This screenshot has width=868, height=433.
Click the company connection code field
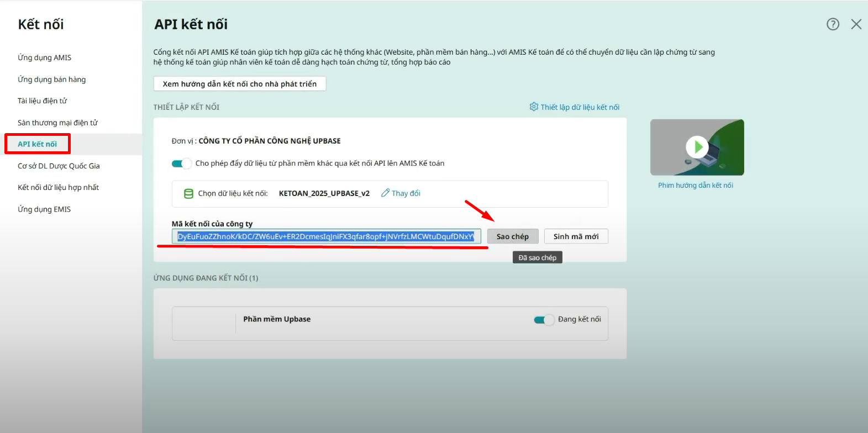(326, 236)
